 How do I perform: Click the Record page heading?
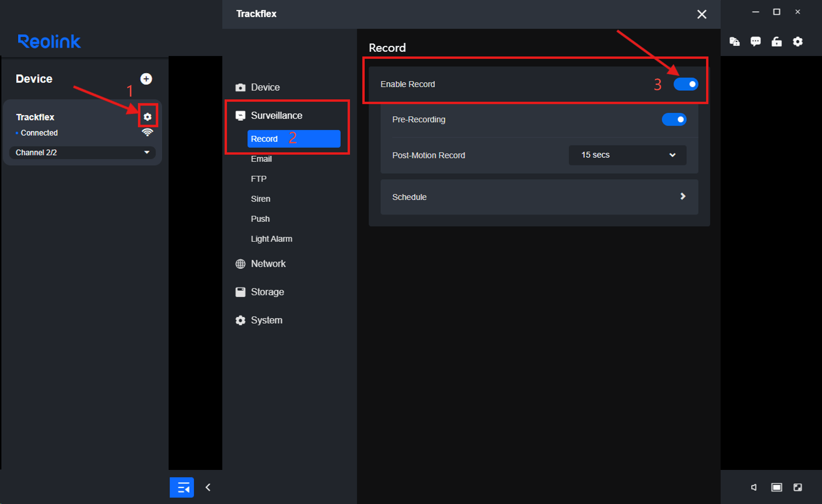pos(387,48)
